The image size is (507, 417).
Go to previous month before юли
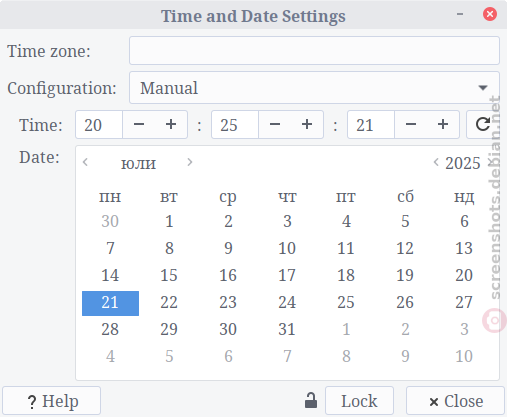pyautogui.click(x=85, y=162)
